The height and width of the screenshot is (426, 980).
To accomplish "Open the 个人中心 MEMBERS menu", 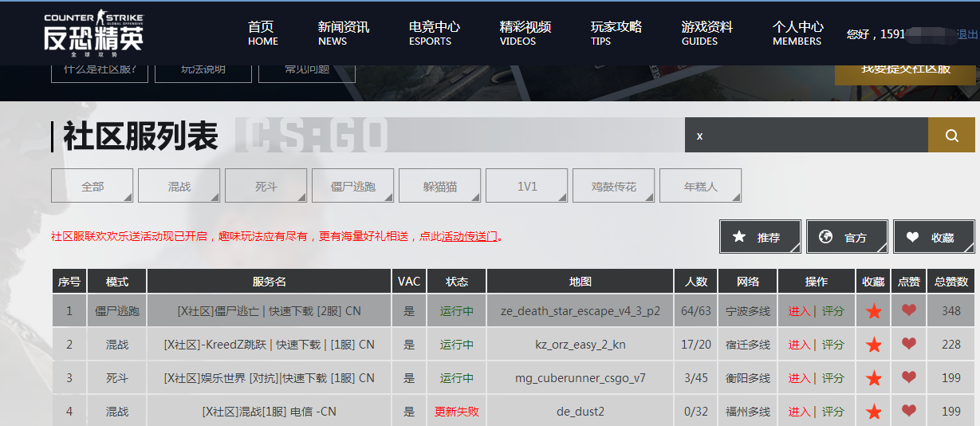I will pyautogui.click(x=797, y=33).
